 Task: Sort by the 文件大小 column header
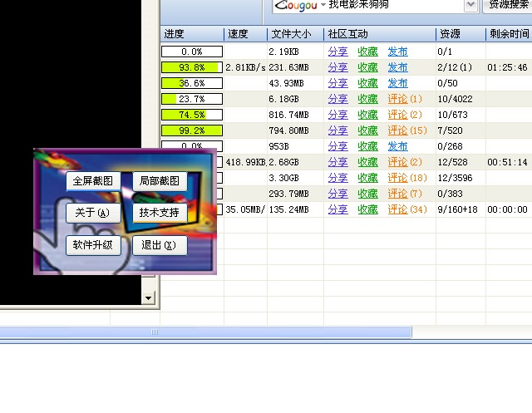295,34
